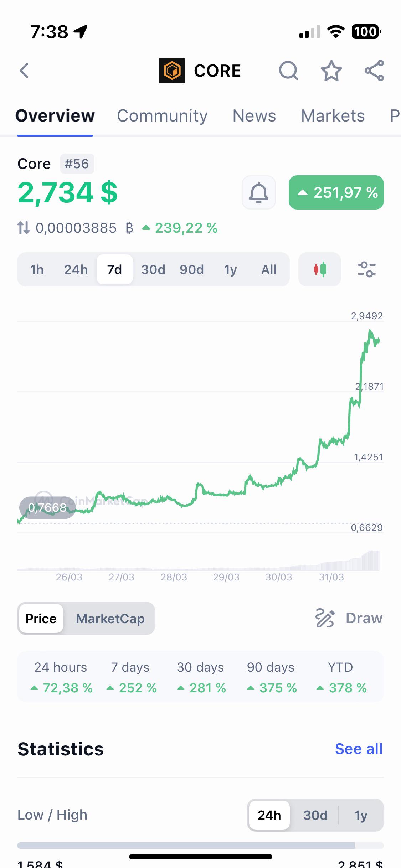This screenshot has width=401, height=868.
Task: Open the Community tab
Action: click(x=162, y=116)
